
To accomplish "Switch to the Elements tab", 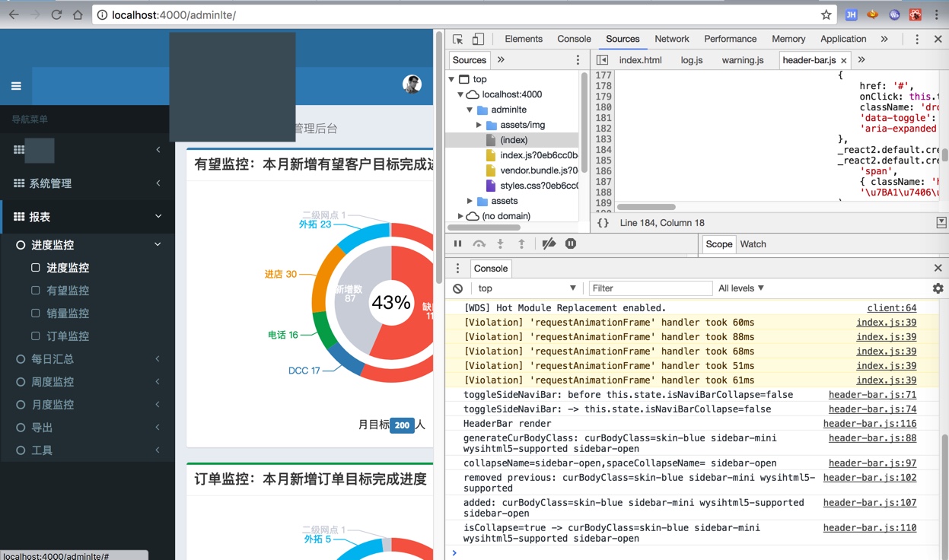I will tap(524, 39).
